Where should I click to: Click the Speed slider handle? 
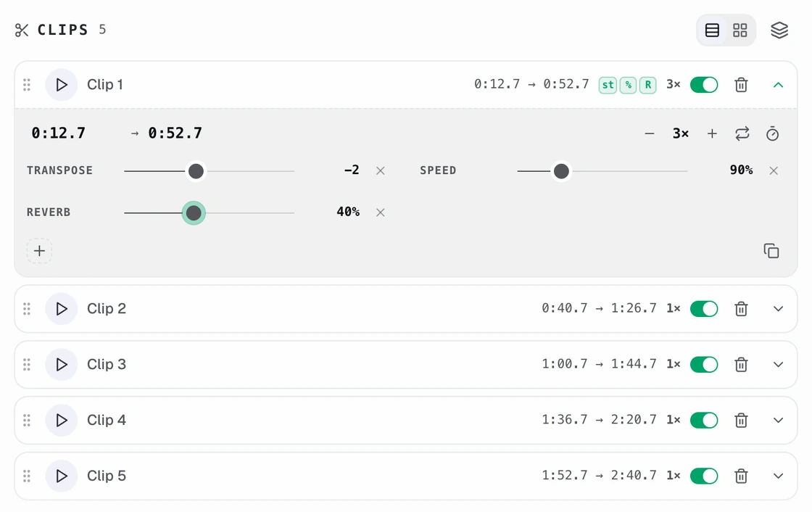point(561,171)
